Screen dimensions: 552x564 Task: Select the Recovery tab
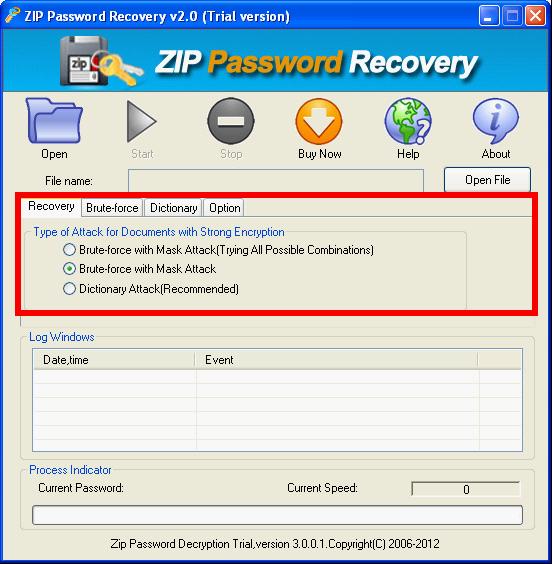51,206
